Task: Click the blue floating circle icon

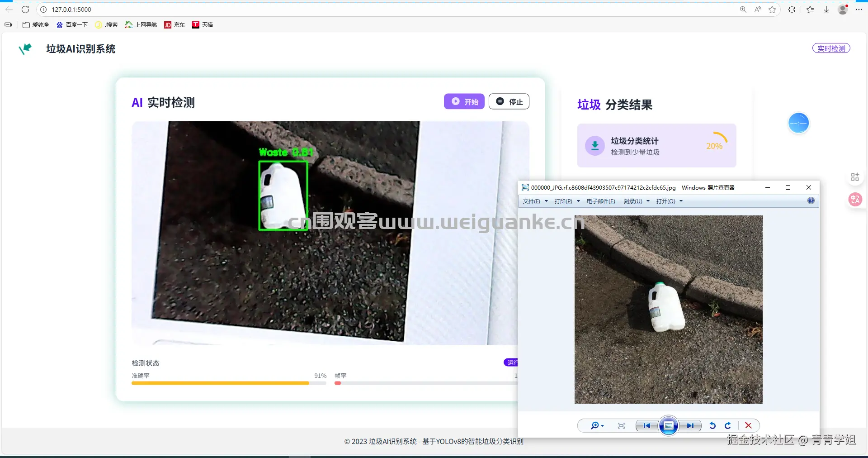Action: click(798, 123)
